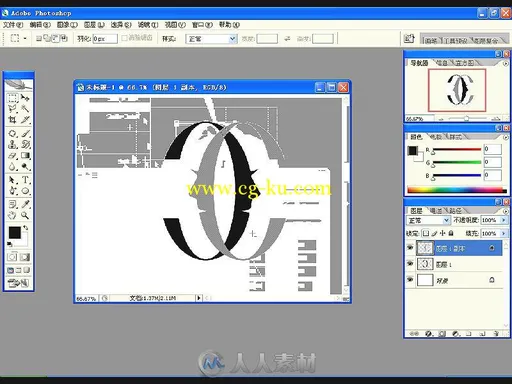Select the Type tool
The height and width of the screenshot is (384, 512).
coord(25,180)
